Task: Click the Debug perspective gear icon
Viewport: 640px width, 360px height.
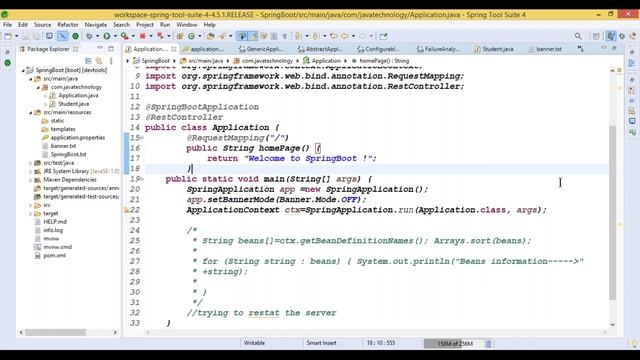Action: click(x=622, y=36)
